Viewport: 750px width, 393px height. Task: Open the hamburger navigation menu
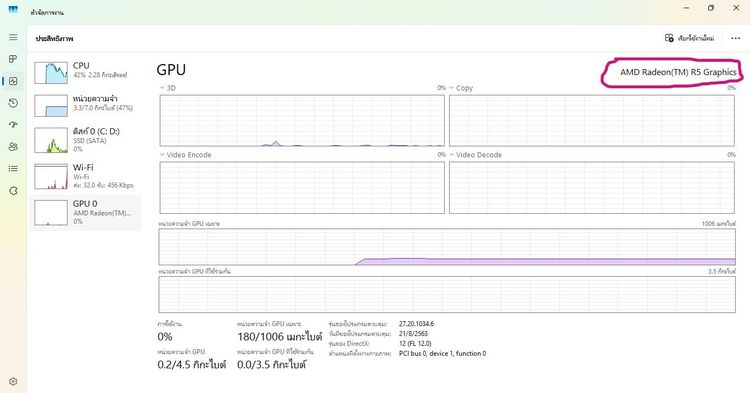click(x=13, y=37)
